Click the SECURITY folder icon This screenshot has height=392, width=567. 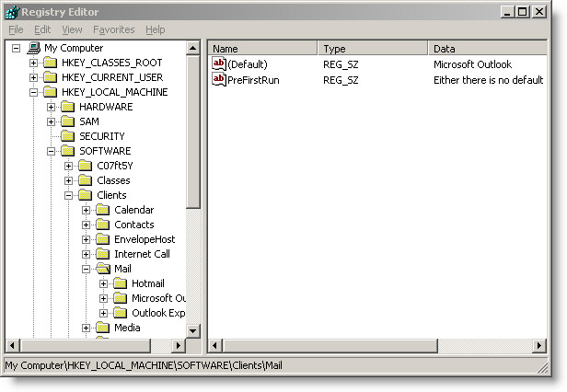pos(67,136)
